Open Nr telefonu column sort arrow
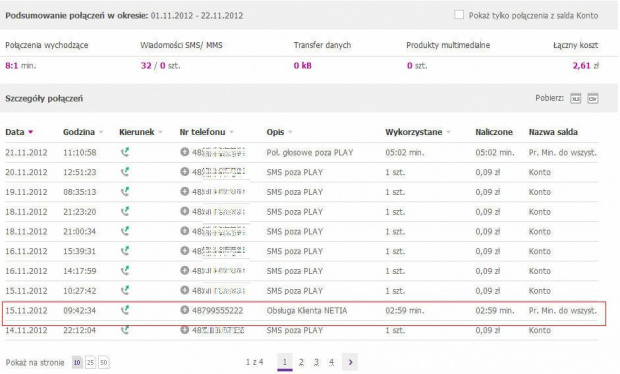The height and width of the screenshot is (374, 620). [x=231, y=132]
